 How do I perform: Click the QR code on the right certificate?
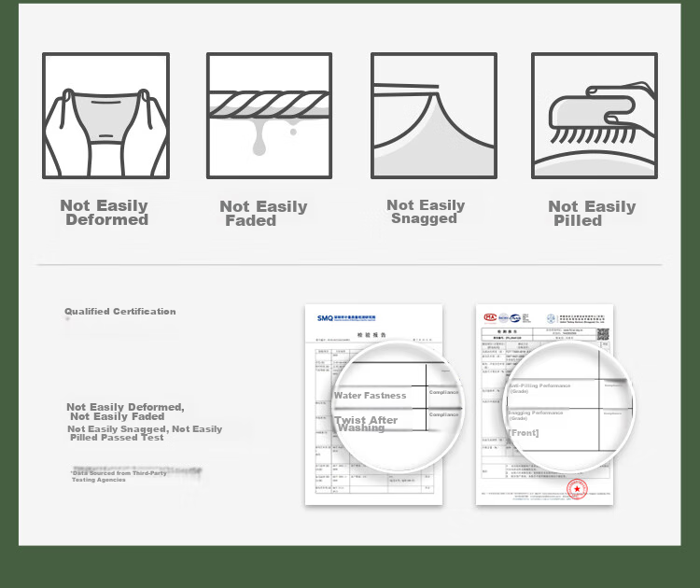tap(603, 334)
